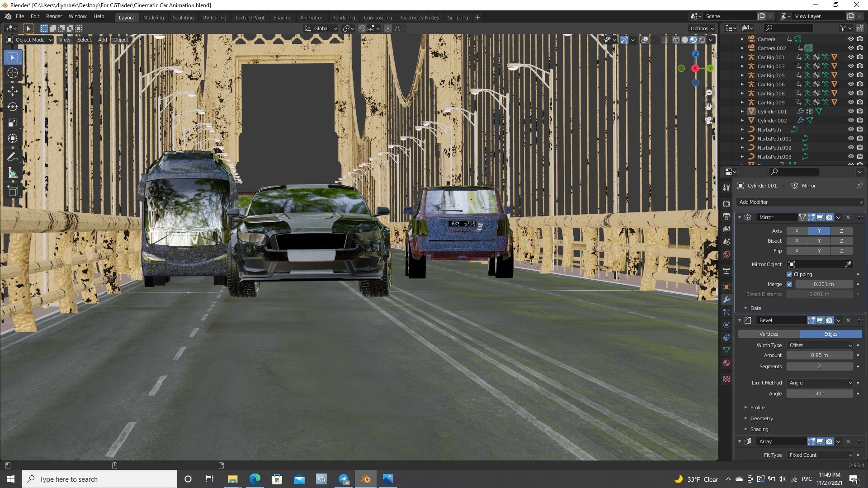
Task: Adjust the Mirror Merge distance field
Action: 824,284
